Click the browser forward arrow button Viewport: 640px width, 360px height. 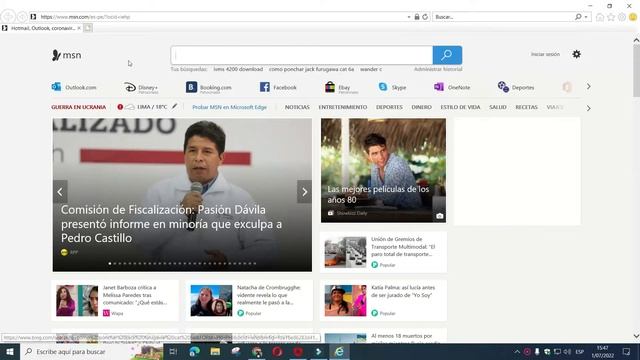21,17
